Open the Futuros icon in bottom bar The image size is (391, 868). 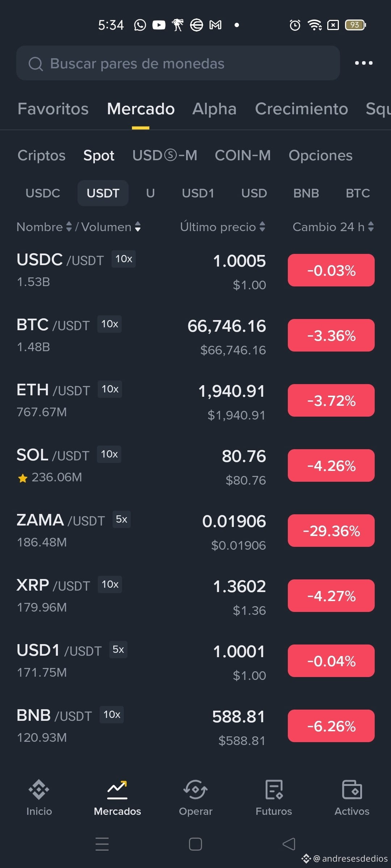tap(274, 789)
